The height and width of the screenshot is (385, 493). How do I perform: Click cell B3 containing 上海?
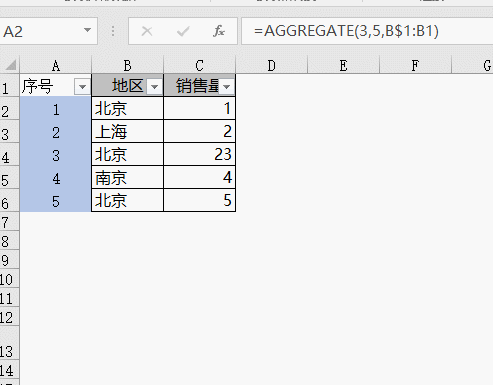(x=128, y=132)
